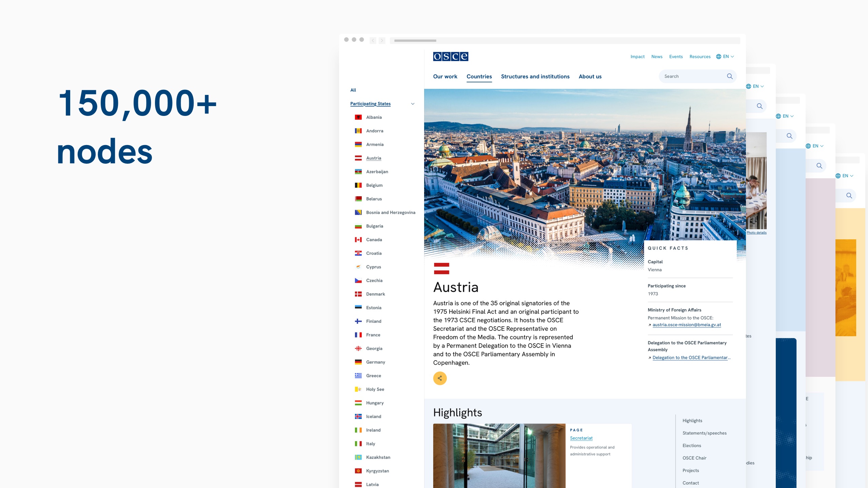This screenshot has height=488, width=868.
Task: Click the globe language icon in the header
Action: pyautogui.click(x=718, y=57)
